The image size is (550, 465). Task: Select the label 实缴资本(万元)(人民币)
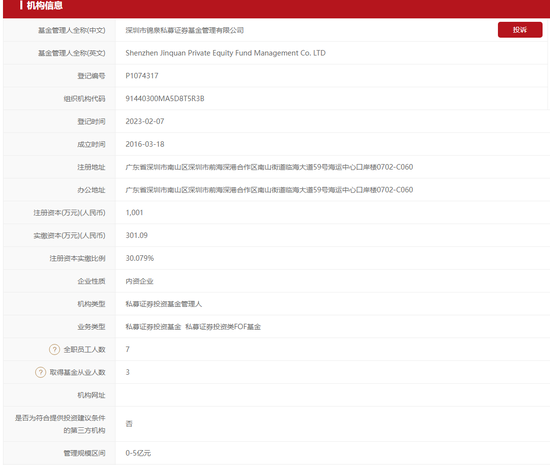[x=69, y=236]
